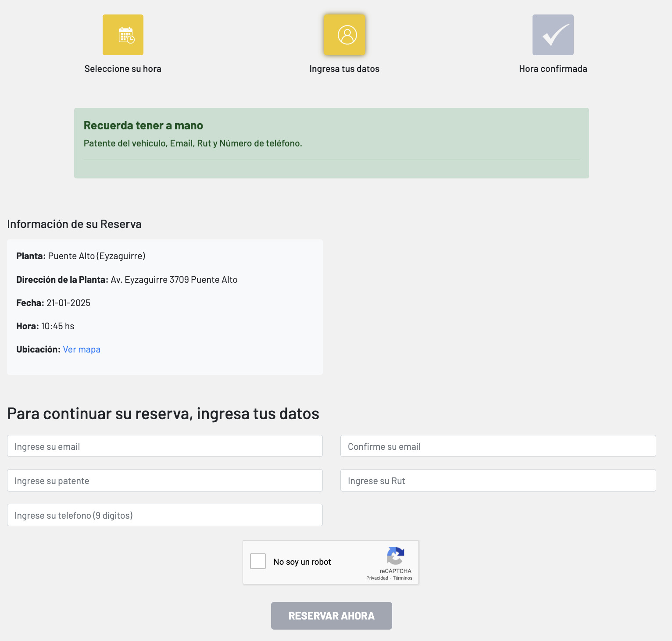Open the Privacidad link under reCAPTCHA
672x641 pixels.
coord(377,578)
